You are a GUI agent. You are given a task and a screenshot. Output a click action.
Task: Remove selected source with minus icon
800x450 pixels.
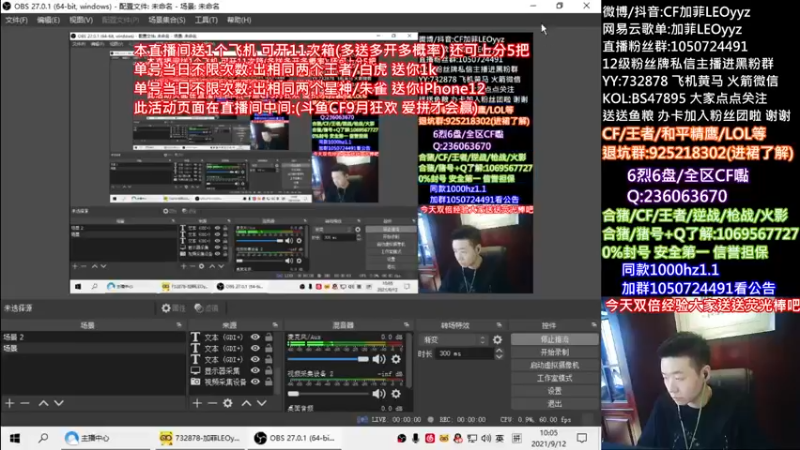click(x=212, y=403)
